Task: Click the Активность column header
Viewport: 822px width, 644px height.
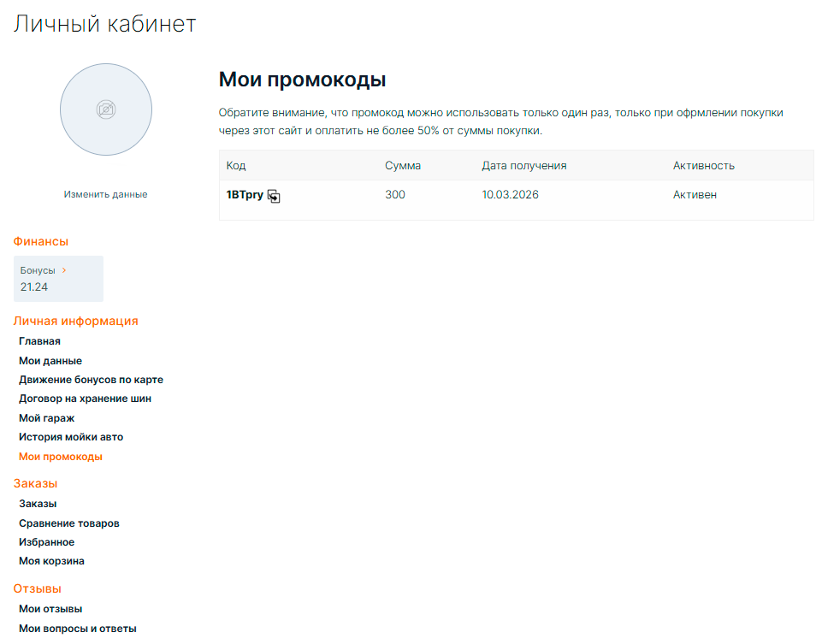Action: tap(703, 166)
